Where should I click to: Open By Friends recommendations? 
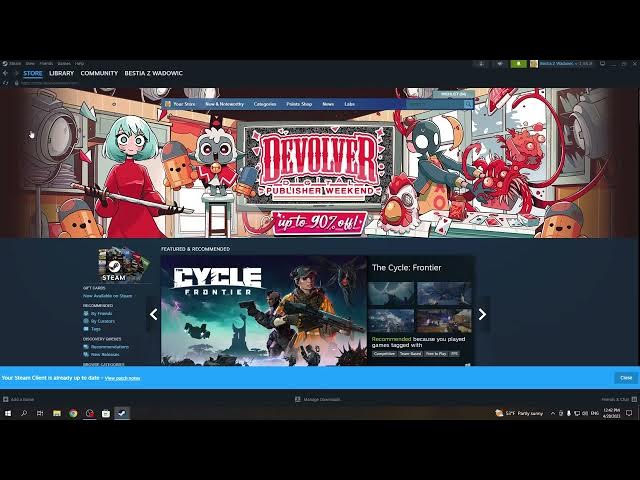click(x=101, y=313)
